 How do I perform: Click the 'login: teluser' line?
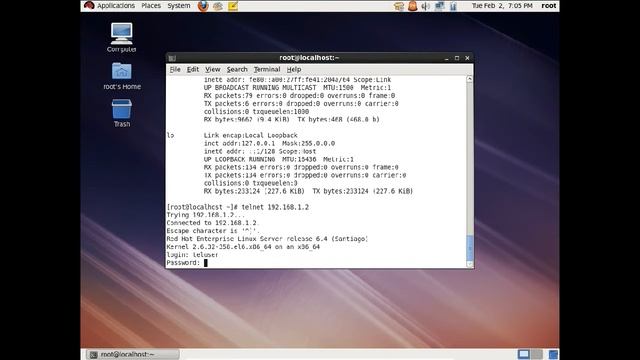tap(192, 255)
